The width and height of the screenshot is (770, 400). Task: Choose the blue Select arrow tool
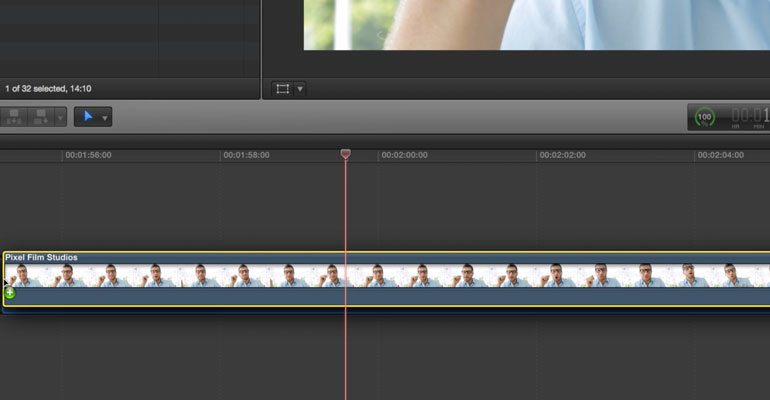[x=88, y=117]
